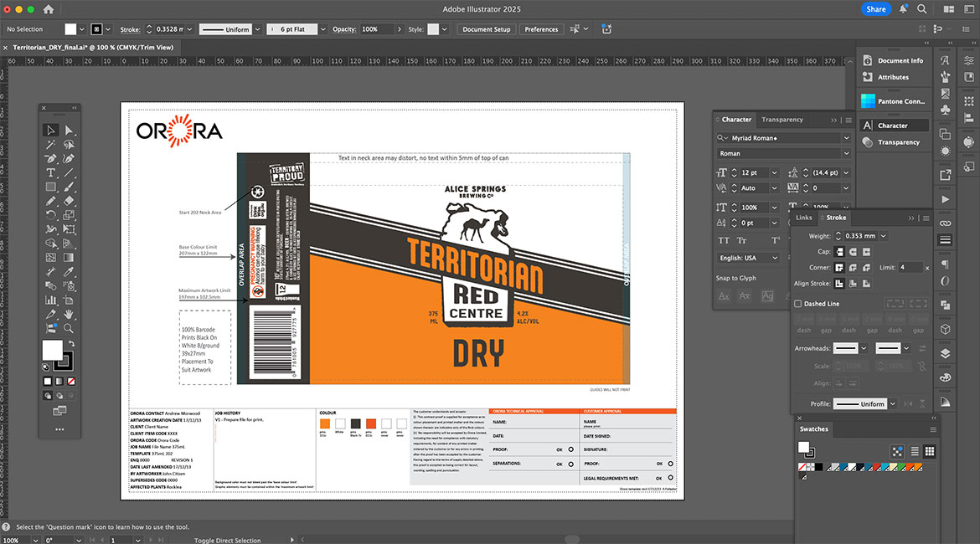This screenshot has height=544, width=980.
Task: Open the Uniform stroke profile dropdown
Action: [893, 403]
